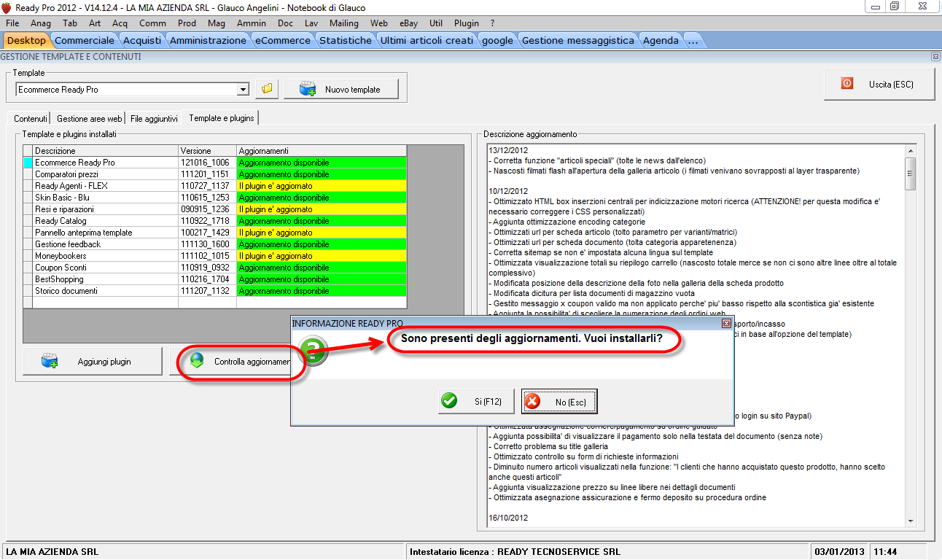Click the Uscita (ESC) button
Viewport: 942px width, 560px height.
pyautogui.click(x=879, y=84)
